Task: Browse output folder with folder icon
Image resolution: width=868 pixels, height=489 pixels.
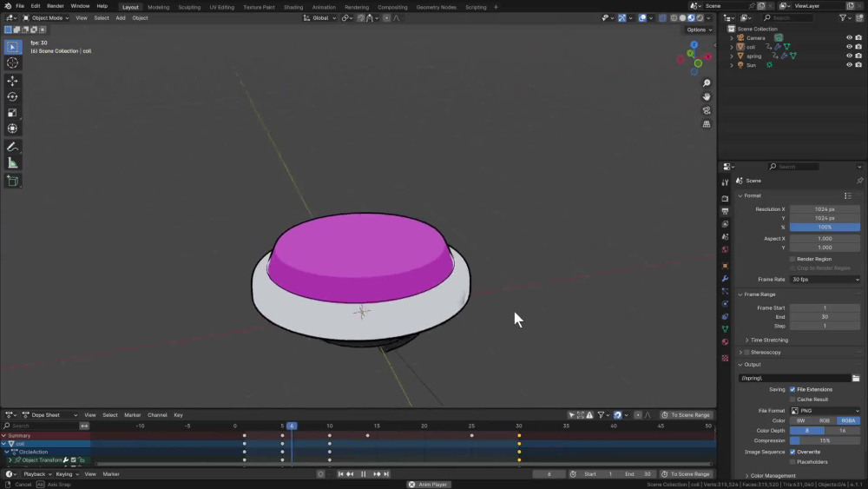Action: pyautogui.click(x=856, y=378)
